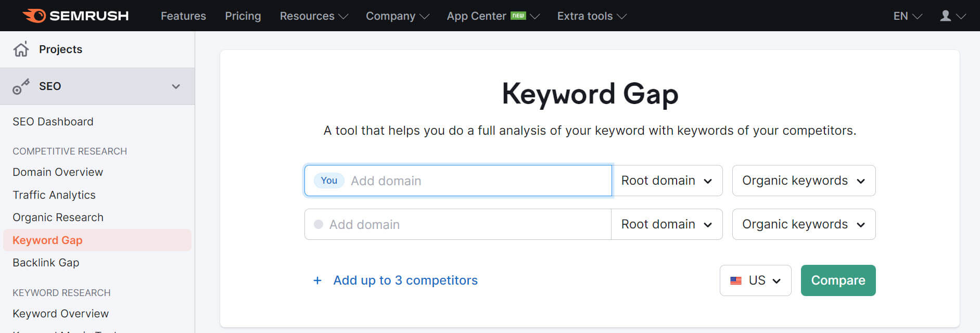This screenshot has height=333, width=980.
Task: Click the grey dot in second domain field
Action: (319, 224)
